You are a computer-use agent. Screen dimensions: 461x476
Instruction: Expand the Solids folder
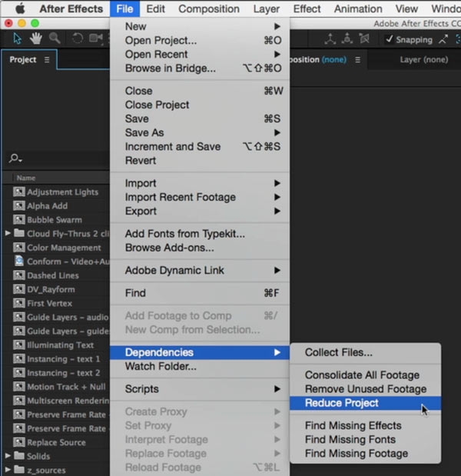(8, 456)
